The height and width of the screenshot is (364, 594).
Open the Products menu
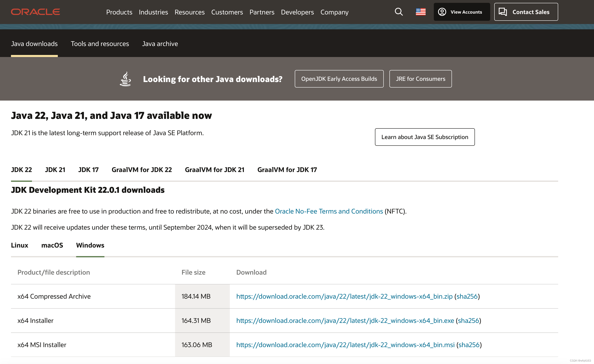[x=119, y=12]
